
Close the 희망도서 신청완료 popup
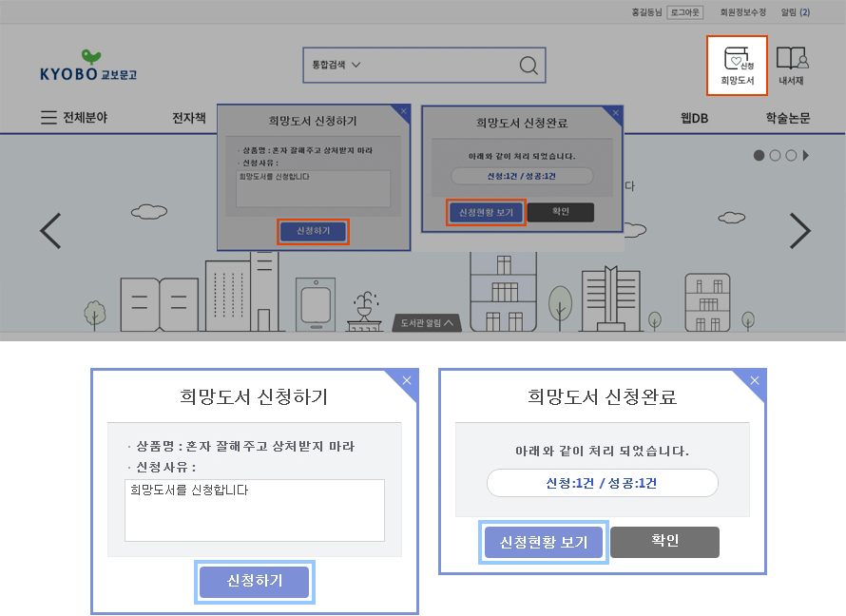point(754,379)
